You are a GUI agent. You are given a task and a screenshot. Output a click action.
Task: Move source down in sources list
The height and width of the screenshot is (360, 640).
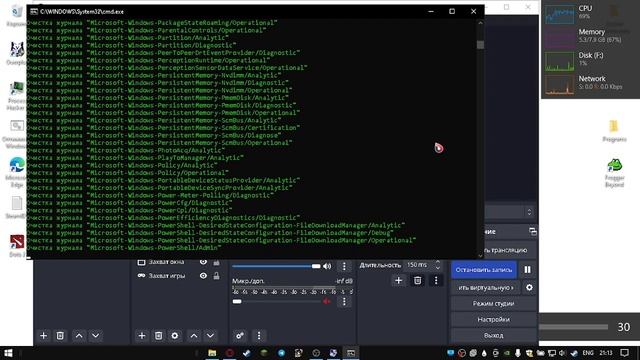tap(210, 336)
